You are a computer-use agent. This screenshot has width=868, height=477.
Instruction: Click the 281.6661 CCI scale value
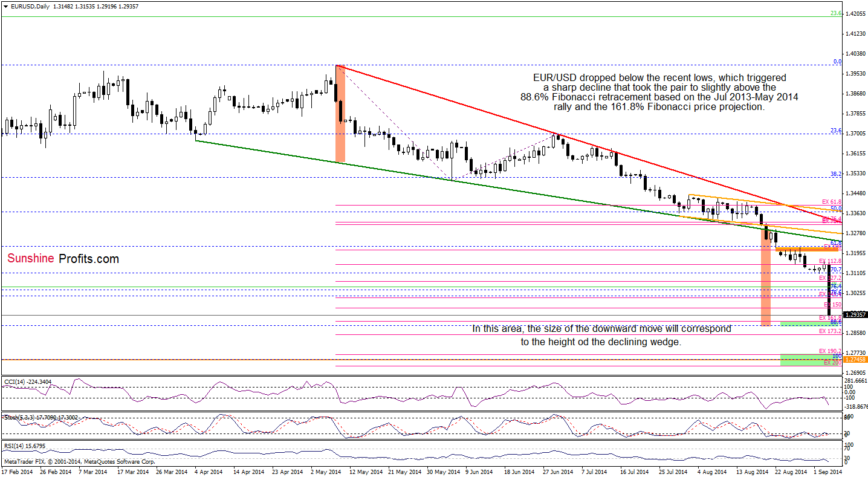pos(856,381)
